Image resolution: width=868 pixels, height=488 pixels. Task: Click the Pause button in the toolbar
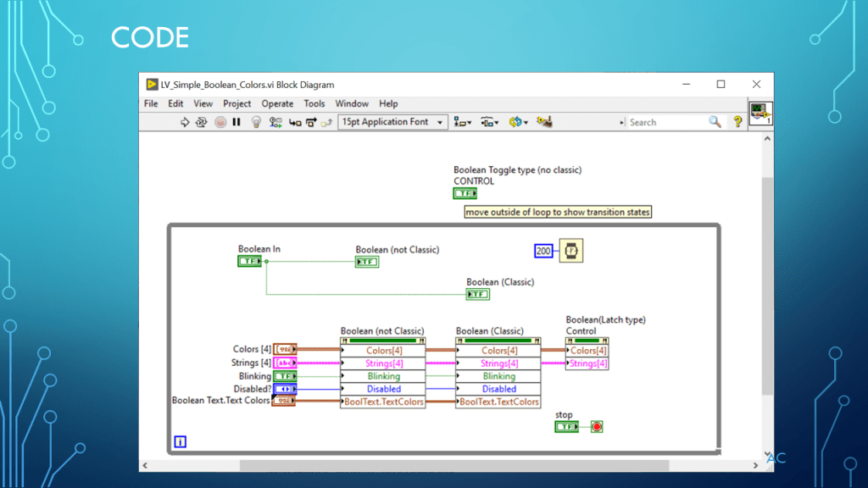coord(236,122)
